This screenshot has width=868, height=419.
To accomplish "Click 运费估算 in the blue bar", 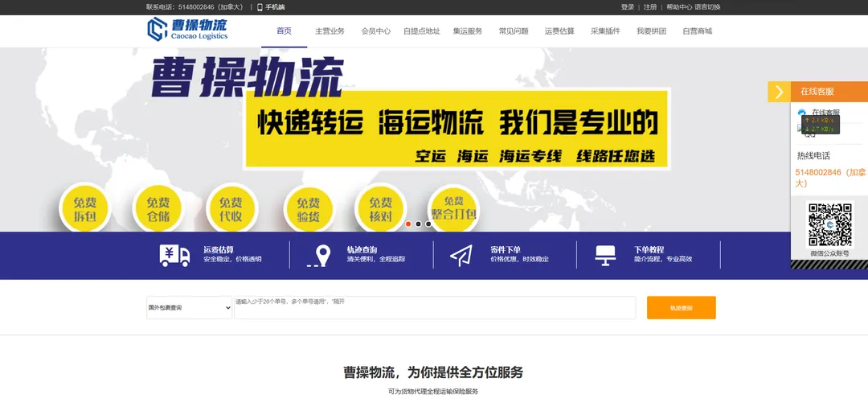I will pyautogui.click(x=218, y=250).
